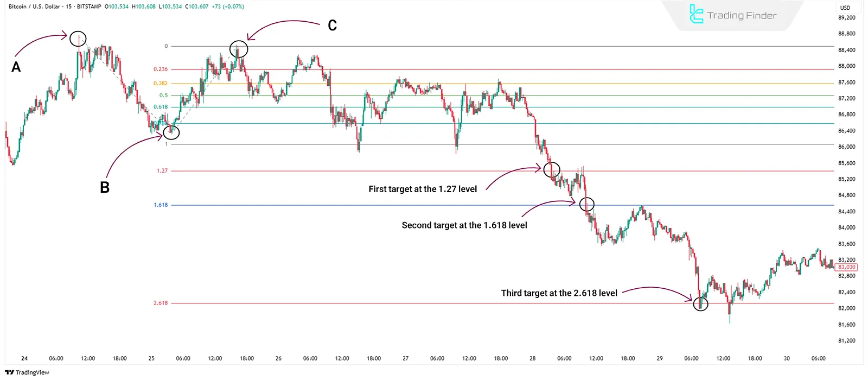Click the current price tag 83,030
The width and height of the screenshot is (868, 380).
pos(847,267)
